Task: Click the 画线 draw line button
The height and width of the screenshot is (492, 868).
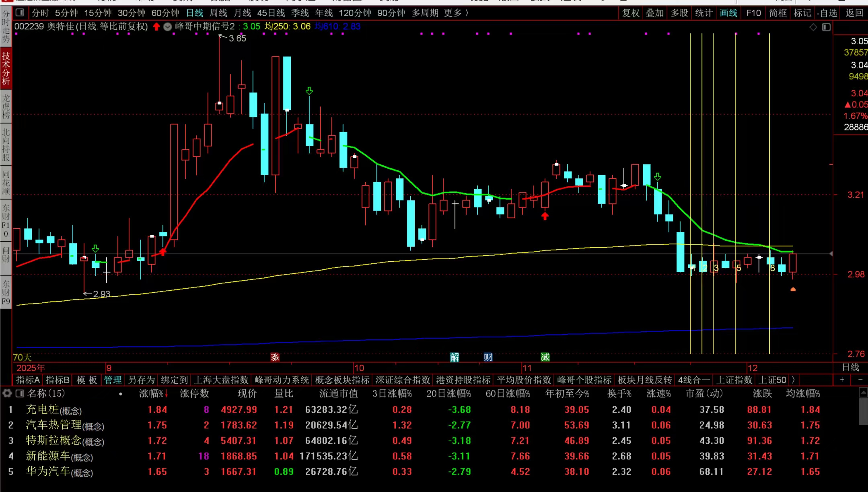Action: click(728, 13)
